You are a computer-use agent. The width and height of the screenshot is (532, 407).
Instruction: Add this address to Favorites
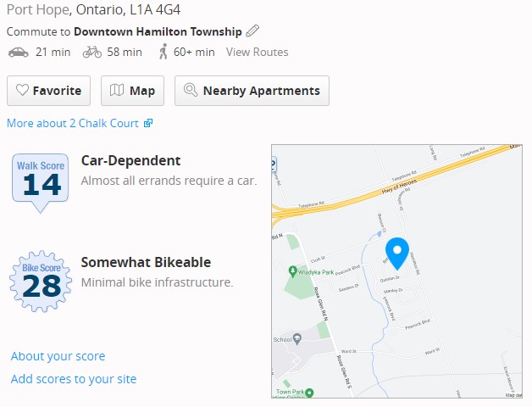(x=49, y=91)
